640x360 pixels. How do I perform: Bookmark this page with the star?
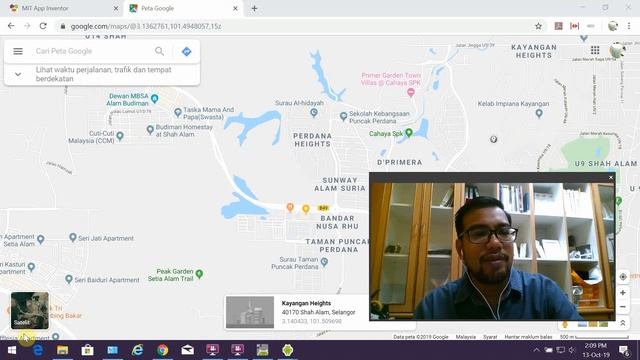[538, 26]
